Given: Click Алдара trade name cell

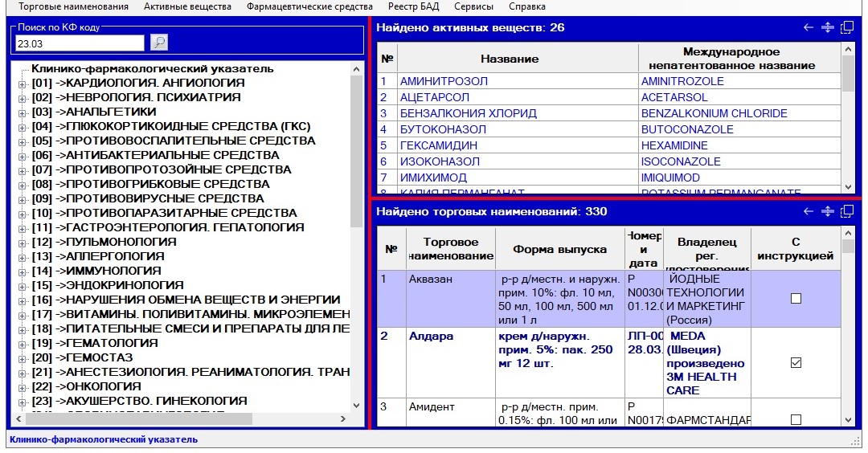Looking at the screenshot, I should [451, 362].
